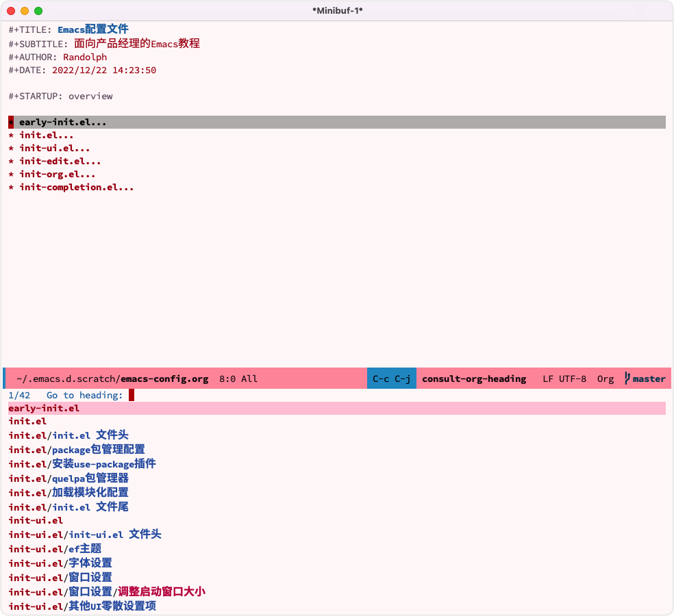Click the master branch name
This screenshot has width=674, height=616.
click(x=649, y=379)
